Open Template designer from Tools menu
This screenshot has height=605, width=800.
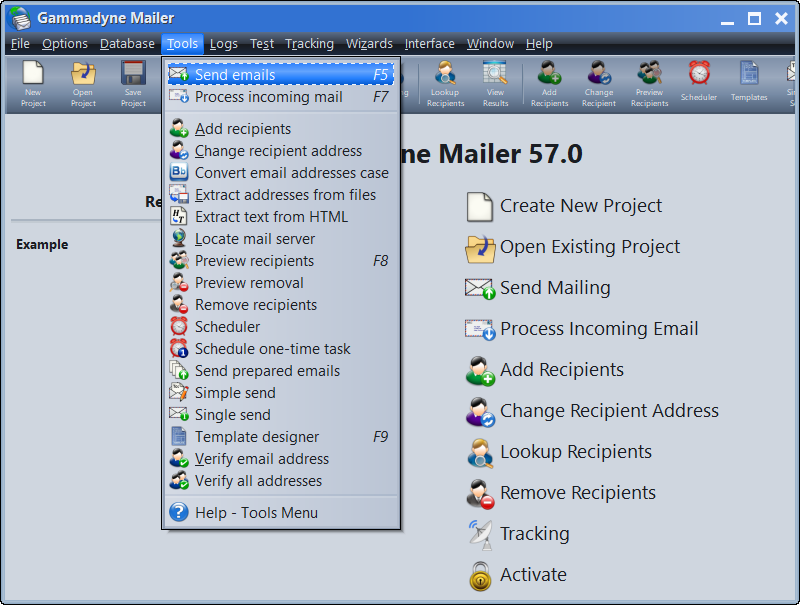pyautogui.click(x=281, y=436)
